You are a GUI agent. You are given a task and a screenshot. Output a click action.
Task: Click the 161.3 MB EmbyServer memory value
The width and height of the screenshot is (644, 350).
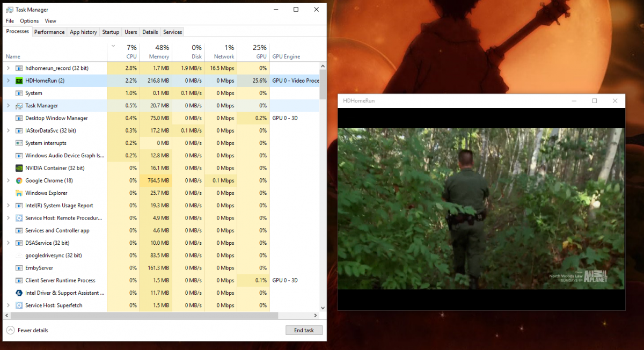(x=158, y=268)
